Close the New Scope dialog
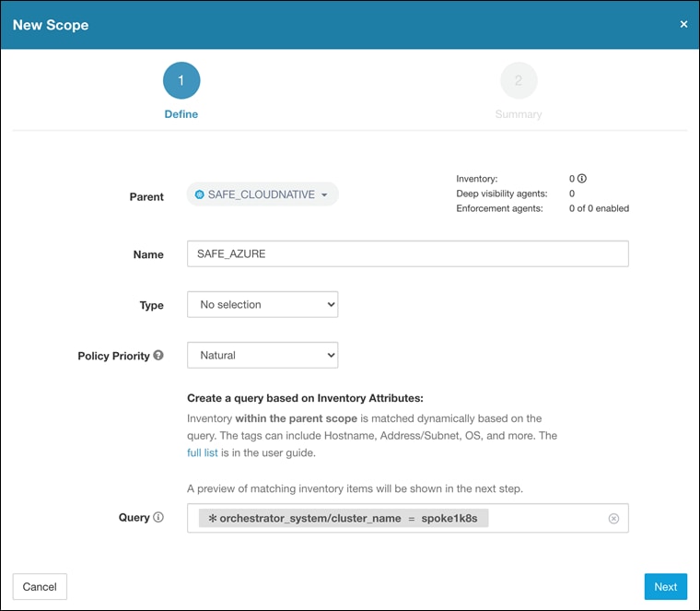Image resolution: width=700 pixels, height=611 pixels. tap(683, 24)
